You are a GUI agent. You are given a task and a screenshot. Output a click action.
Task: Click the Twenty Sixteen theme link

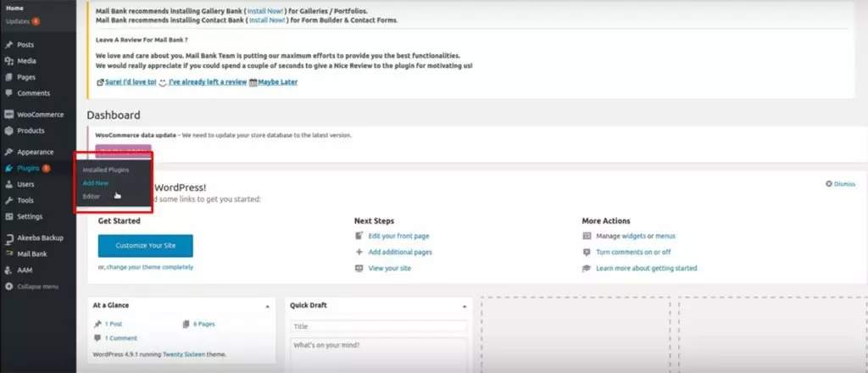184,354
